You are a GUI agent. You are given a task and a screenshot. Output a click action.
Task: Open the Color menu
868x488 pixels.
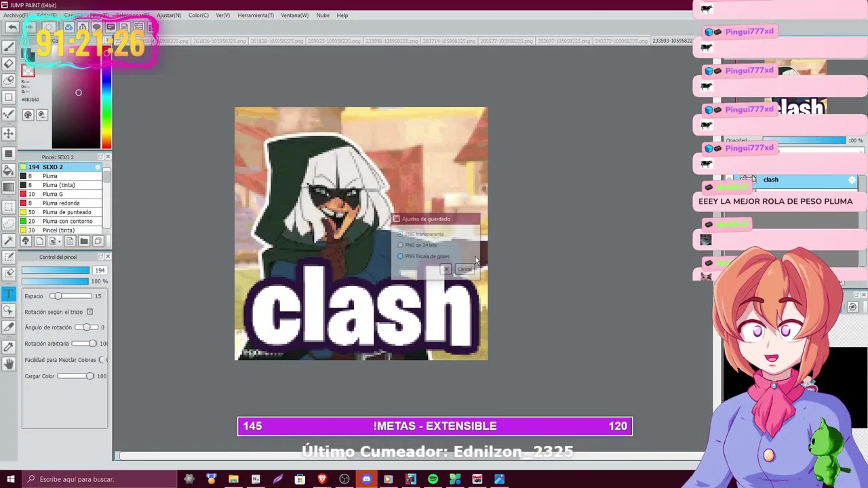tap(199, 15)
